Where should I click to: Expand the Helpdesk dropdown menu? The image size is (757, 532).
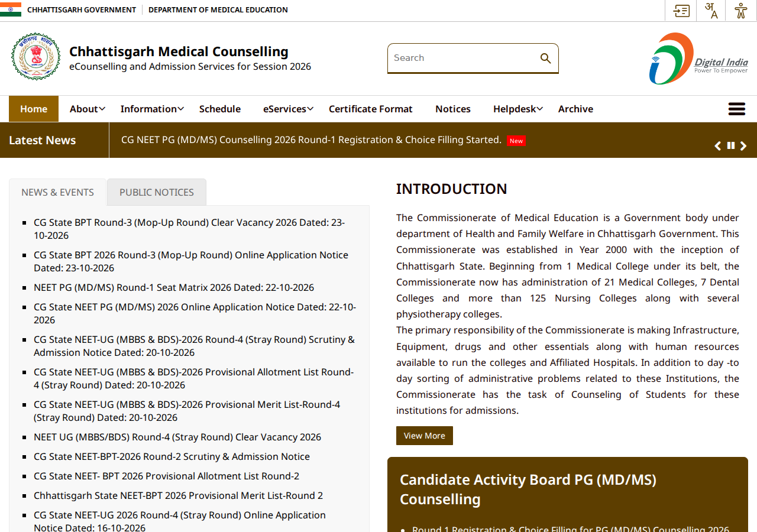[x=518, y=109]
